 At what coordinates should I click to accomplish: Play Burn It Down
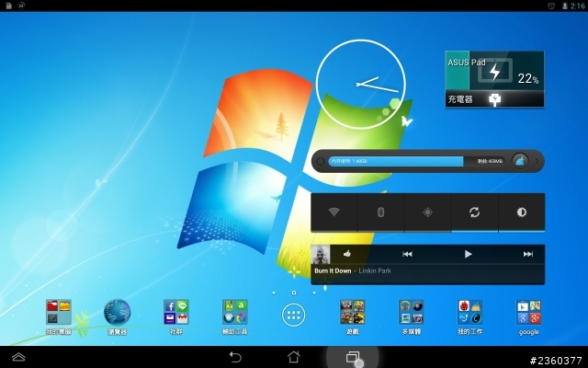point(468,254)
